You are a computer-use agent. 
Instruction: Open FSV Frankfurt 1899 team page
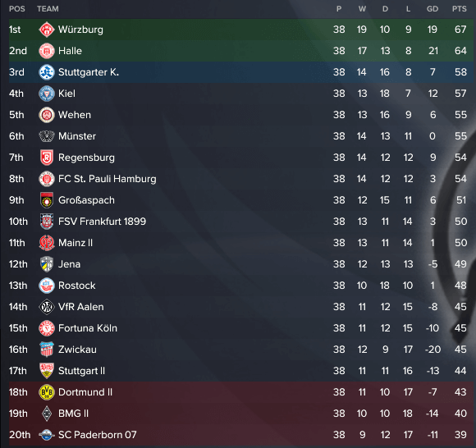point(102,222)
